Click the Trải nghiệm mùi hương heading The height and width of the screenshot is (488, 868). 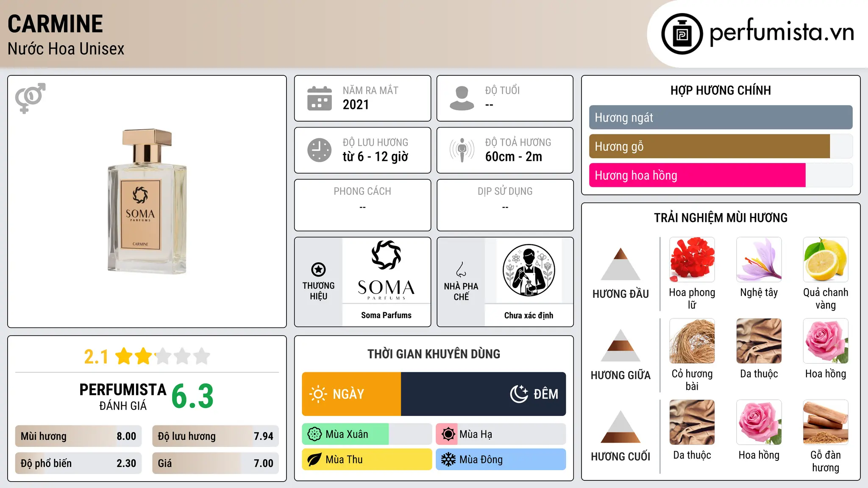(x=721, y=218)
